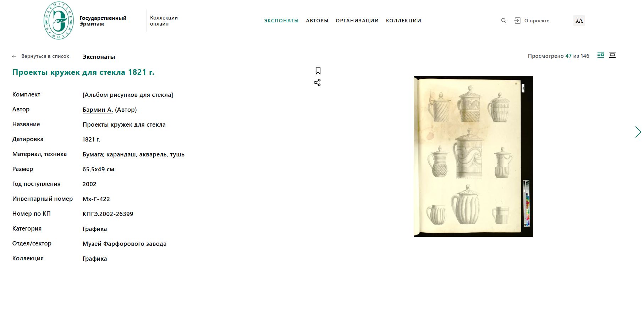Navigate to КОЛЛЕКЦИИ section
This screenshot has height=310, width=644.
coord(404,21)
